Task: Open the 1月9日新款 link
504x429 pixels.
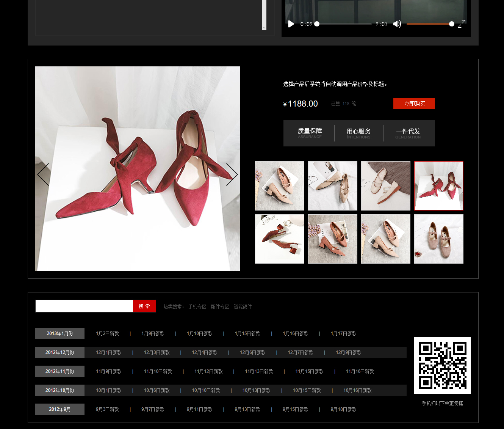Action: [x=153, y=333]
